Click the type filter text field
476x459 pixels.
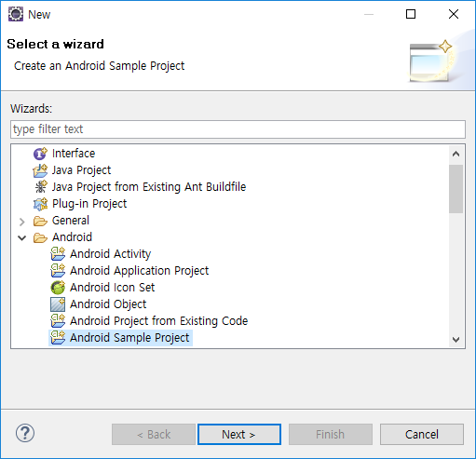[x=238, y=129]
